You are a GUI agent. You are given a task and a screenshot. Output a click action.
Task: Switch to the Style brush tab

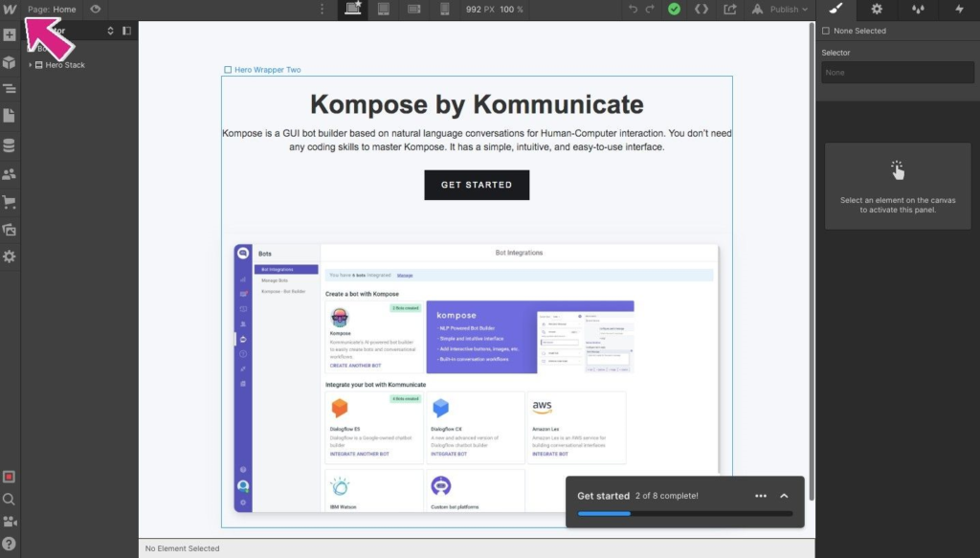coord(835,10)
